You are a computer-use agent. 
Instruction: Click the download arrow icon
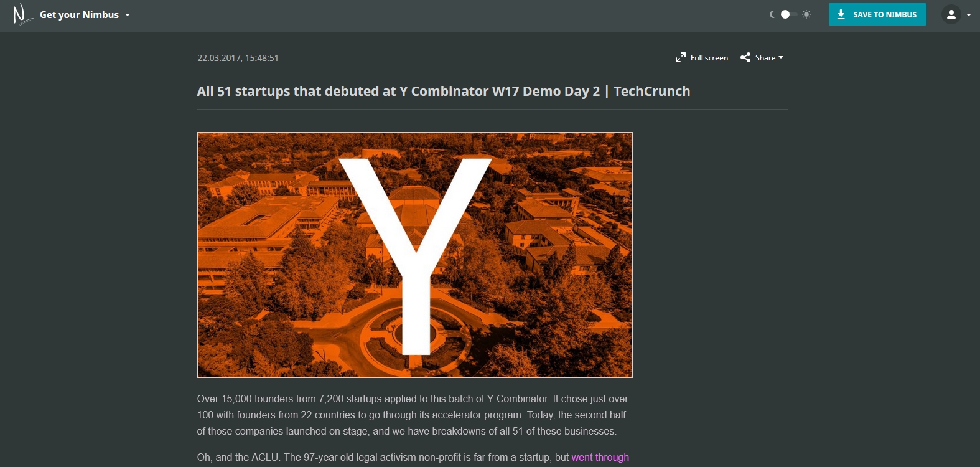(x=841, y=14)
